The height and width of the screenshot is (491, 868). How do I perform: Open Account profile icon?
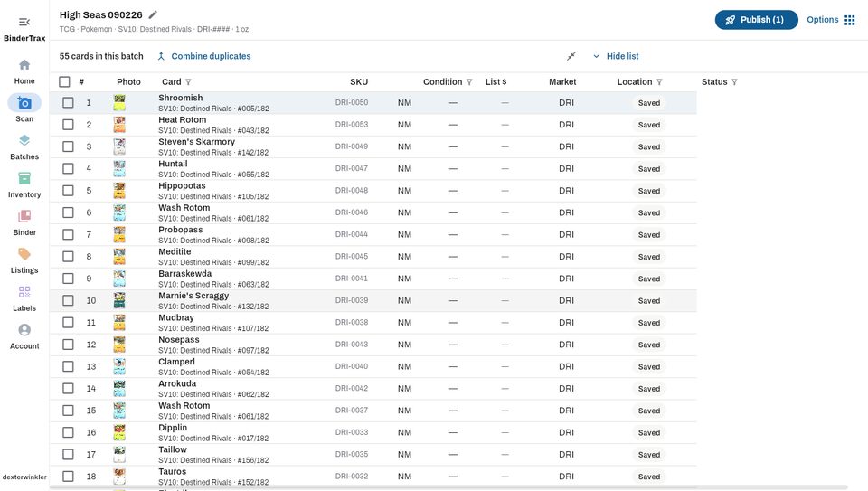24,330
